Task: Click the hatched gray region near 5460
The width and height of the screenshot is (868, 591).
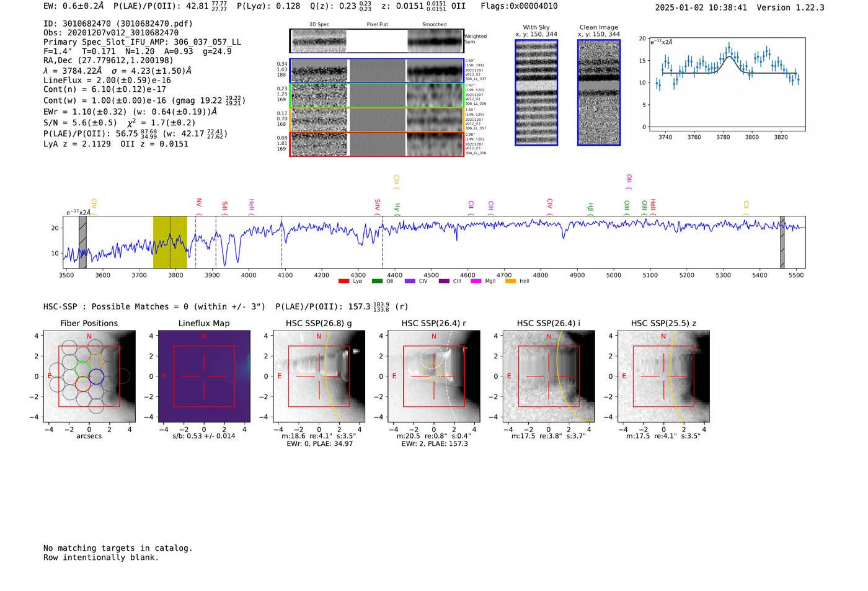Action: pyautogui.click(x=782, y=242)
